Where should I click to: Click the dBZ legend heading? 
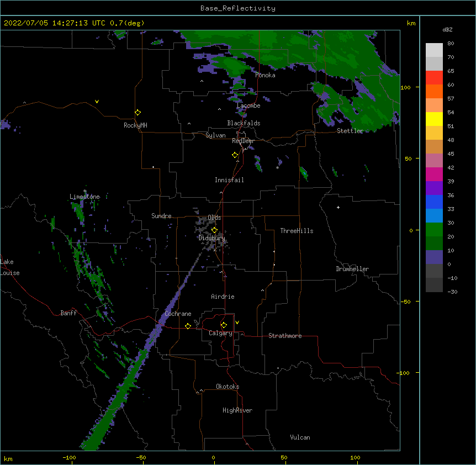coord(447,29)
